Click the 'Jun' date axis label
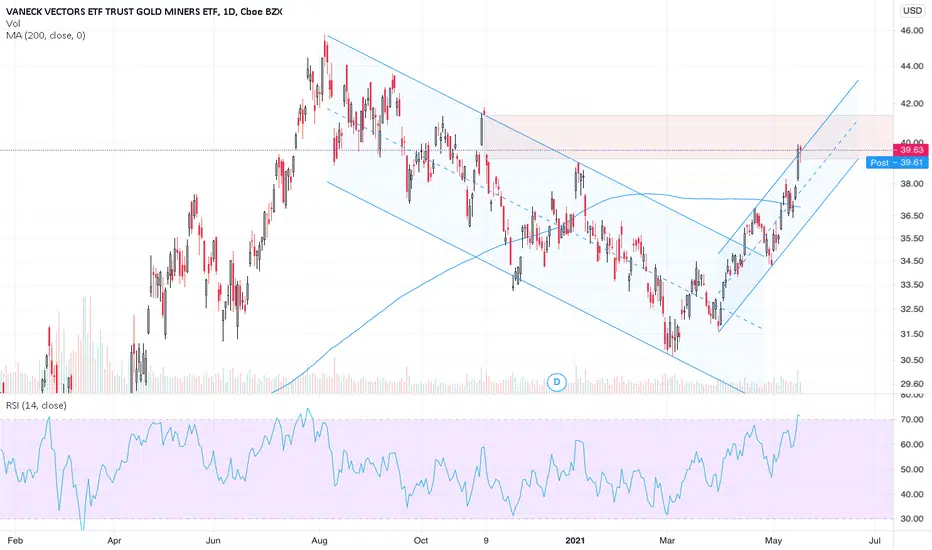The width and height of the screenshot is (932, 550). click(213, 540)
